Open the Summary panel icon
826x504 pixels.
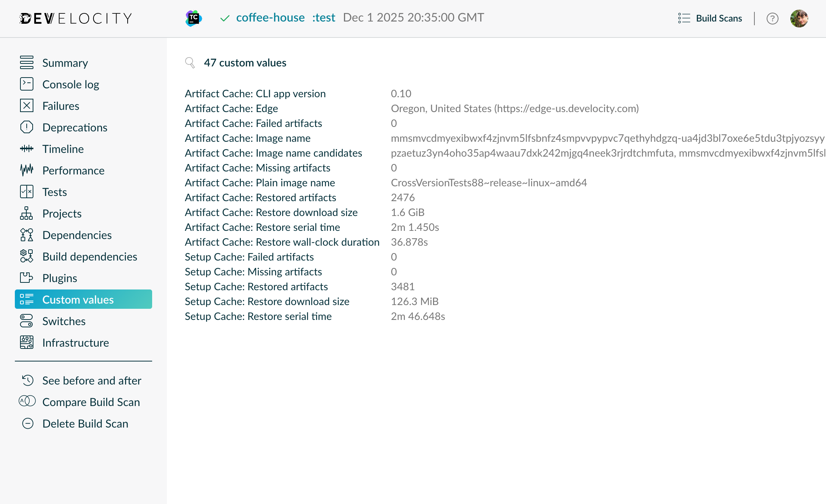coord(26,62)
